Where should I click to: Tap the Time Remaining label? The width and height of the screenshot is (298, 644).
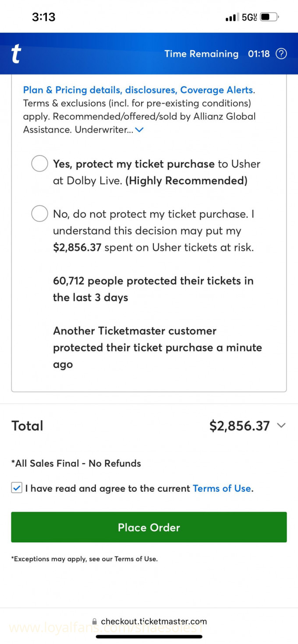coord(201,54)
